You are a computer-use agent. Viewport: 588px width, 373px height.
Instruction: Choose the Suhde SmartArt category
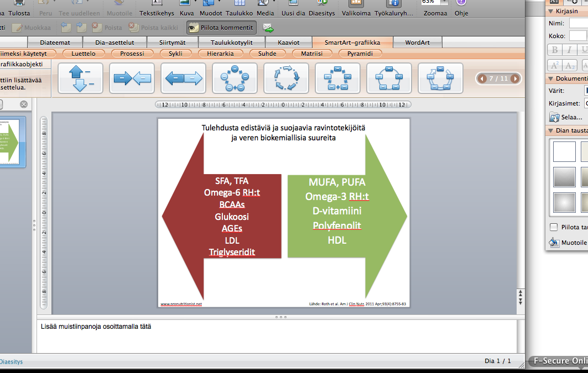pos(267,54)
